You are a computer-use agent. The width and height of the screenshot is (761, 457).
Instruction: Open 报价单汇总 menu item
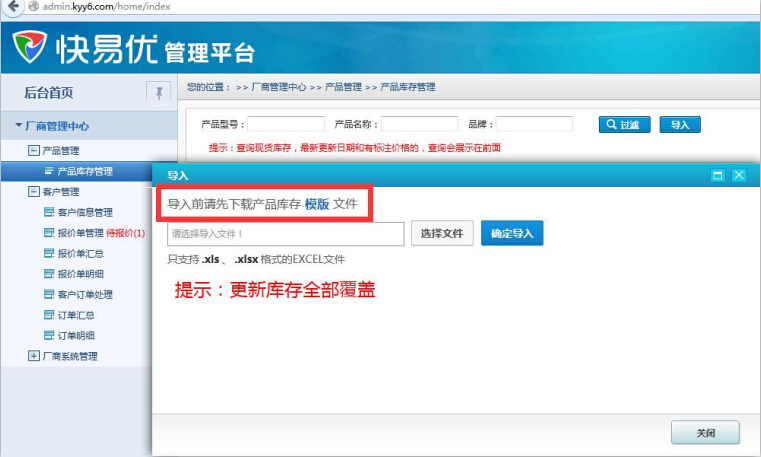coord(81,253)
